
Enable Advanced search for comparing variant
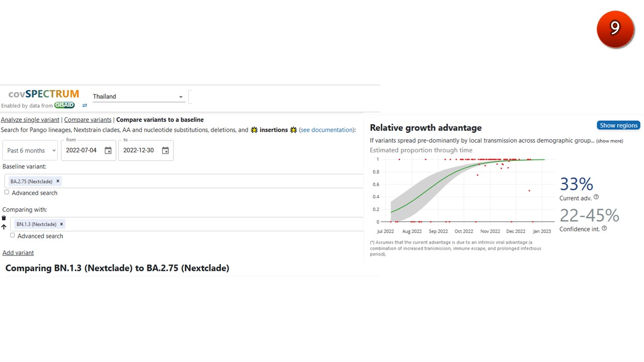13,235
